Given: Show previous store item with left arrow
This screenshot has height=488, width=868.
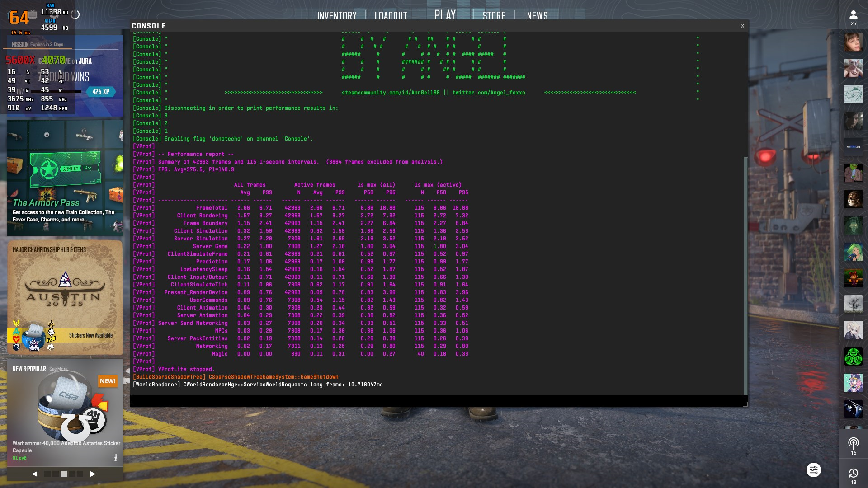Looking at the screenshot, I should click(35, 474).
